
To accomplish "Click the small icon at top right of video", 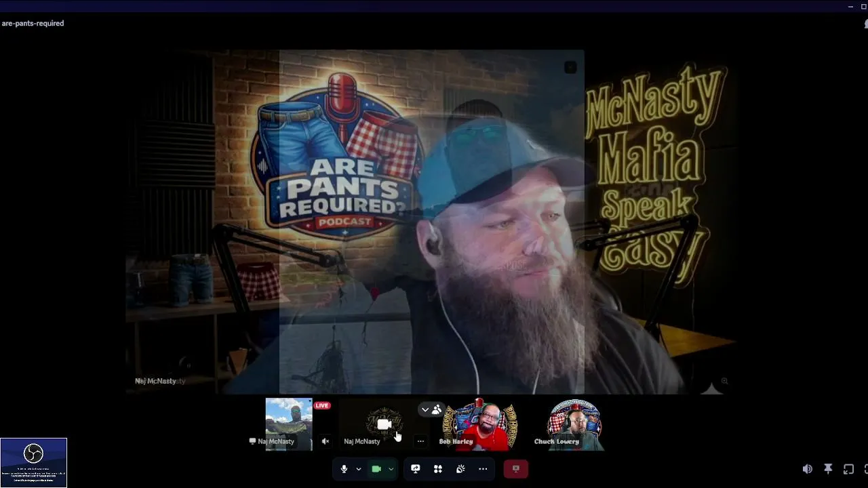I will click(x=570, y=67).
